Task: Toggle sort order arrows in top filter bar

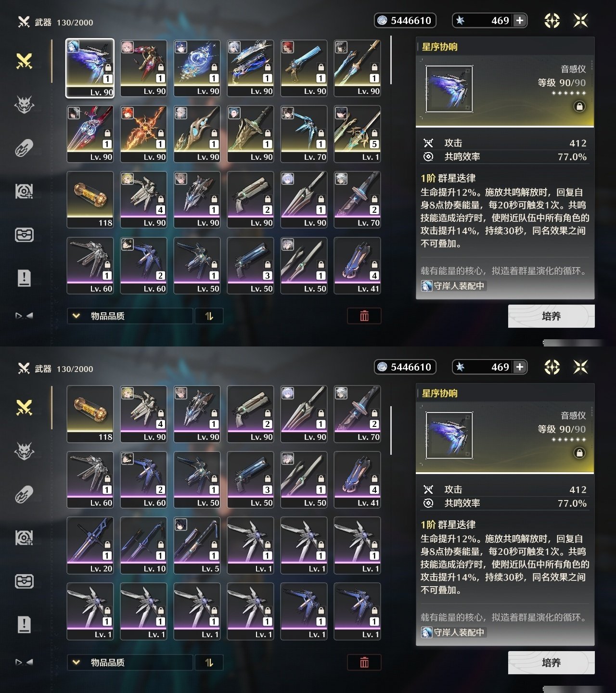Action: (x=209, y=316)
